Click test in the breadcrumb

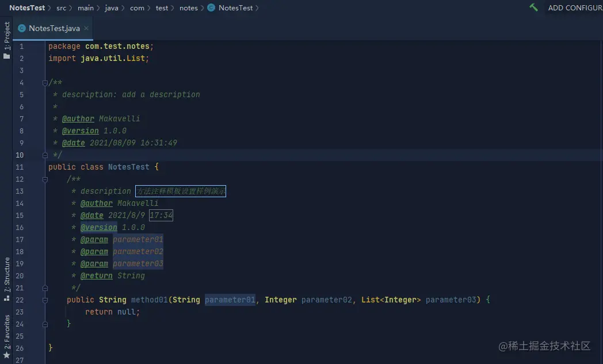click(x=162, y=8)
